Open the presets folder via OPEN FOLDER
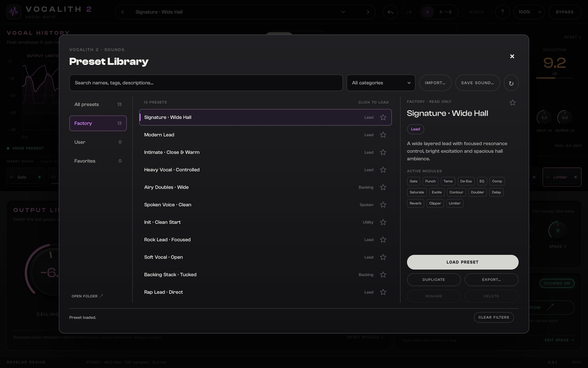 coord(87,296)
